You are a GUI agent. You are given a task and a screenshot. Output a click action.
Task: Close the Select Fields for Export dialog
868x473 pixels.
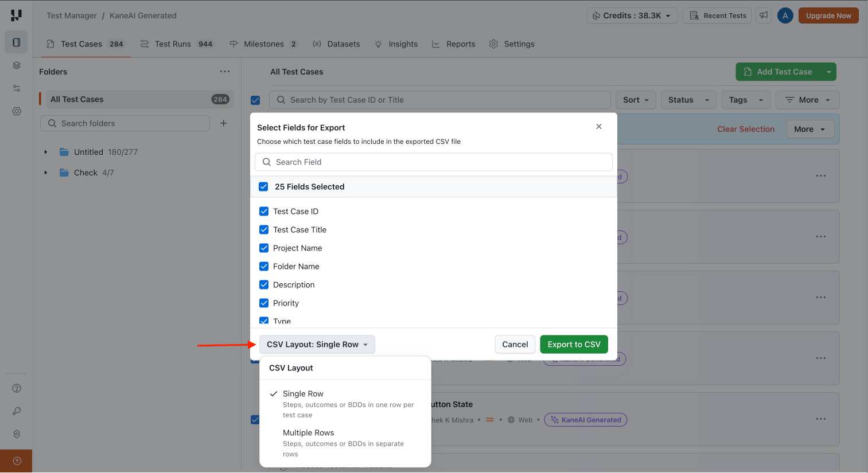click(599, 127)
